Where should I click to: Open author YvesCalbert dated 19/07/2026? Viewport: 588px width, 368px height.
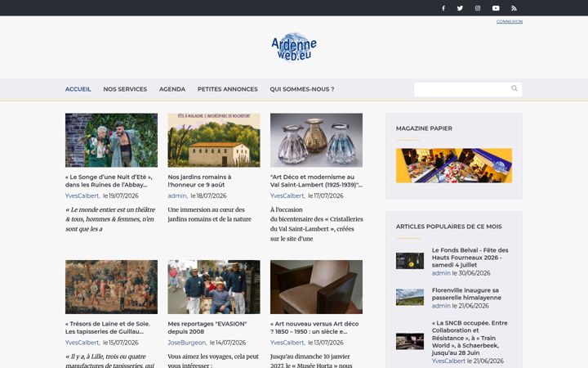point(82,195)
